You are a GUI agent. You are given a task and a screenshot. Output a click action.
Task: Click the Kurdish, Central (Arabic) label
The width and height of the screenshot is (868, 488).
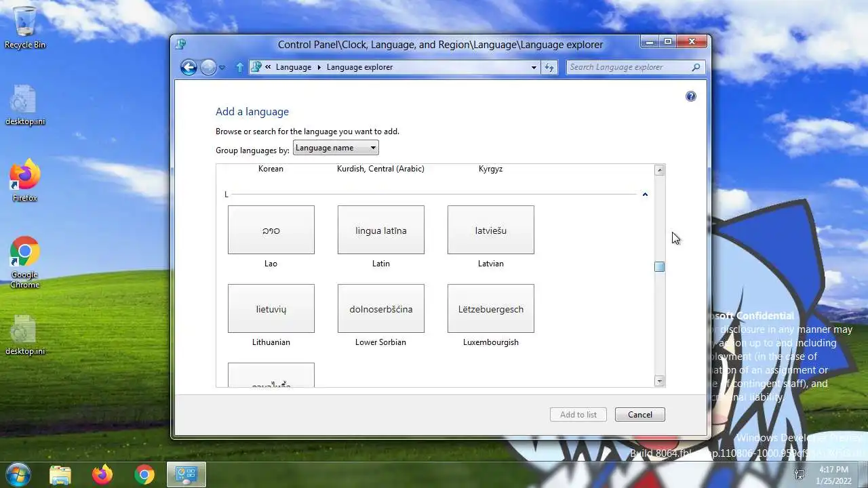pyautogui.click(x=380, y=169)
